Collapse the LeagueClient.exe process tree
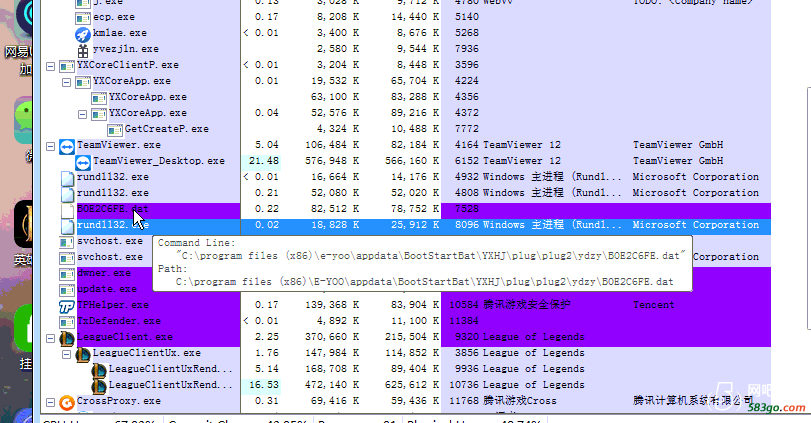Image resolution: width=811 pixels, height=423 pixels. tap(50, 339)
